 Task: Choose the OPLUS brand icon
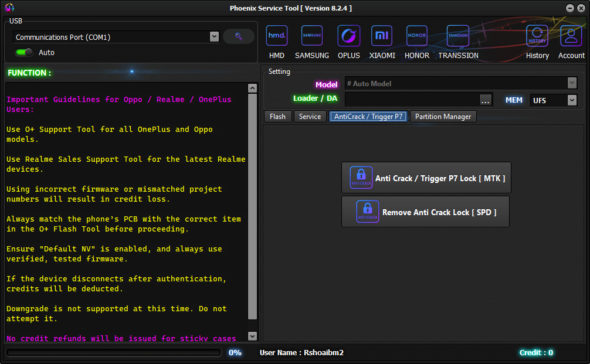(x=349, y=36)
